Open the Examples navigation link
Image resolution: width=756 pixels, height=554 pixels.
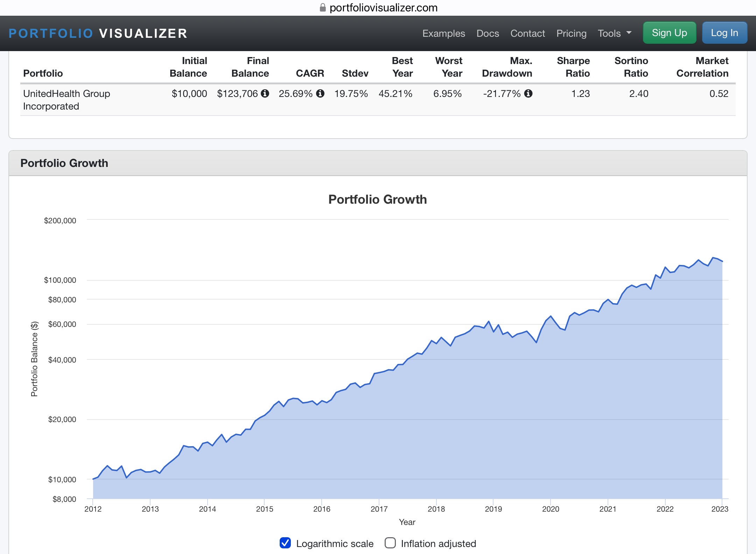(443, 33)
